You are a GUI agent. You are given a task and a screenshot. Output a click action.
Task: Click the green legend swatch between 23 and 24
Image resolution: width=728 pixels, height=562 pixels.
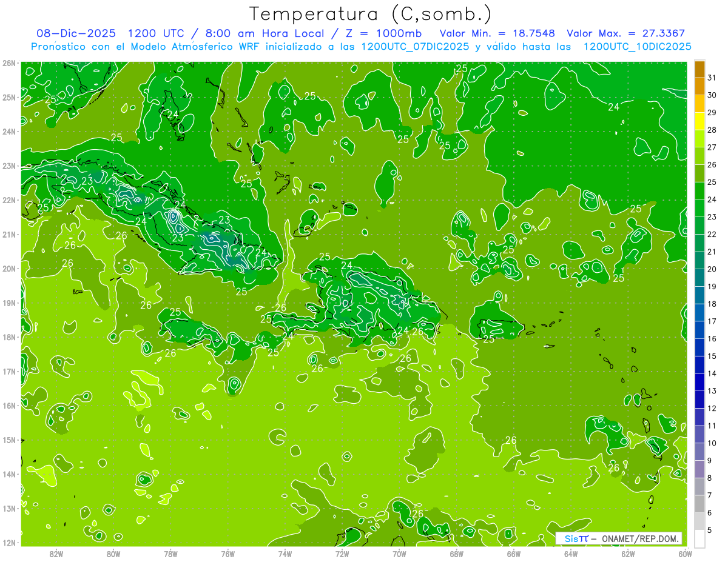699,209
